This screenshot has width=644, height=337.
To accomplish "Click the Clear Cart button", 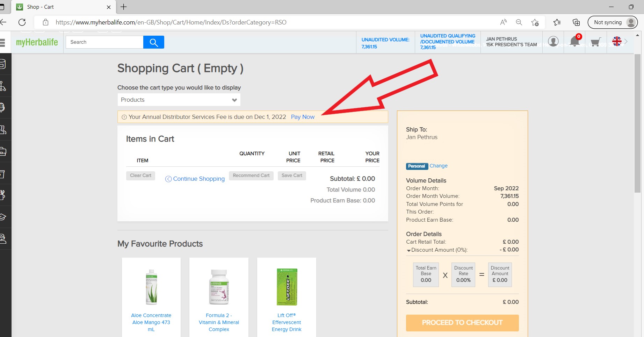I will [140, 175].
